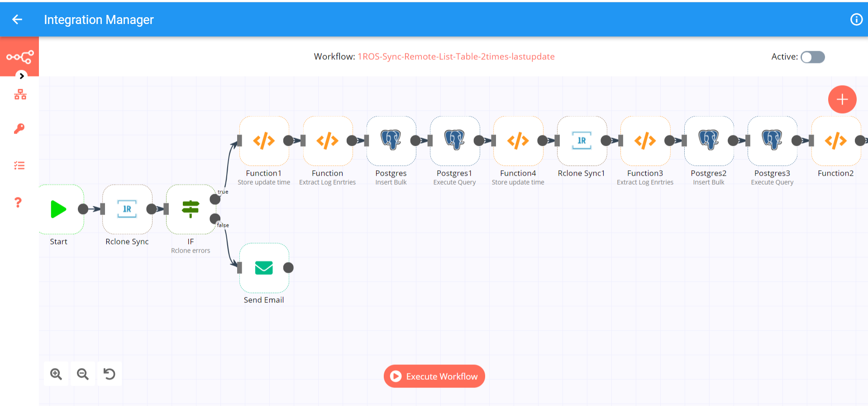The image size is (868, 406).
Task: Click the 'Rclone Sync1' label
Action: tap(582, 173)
